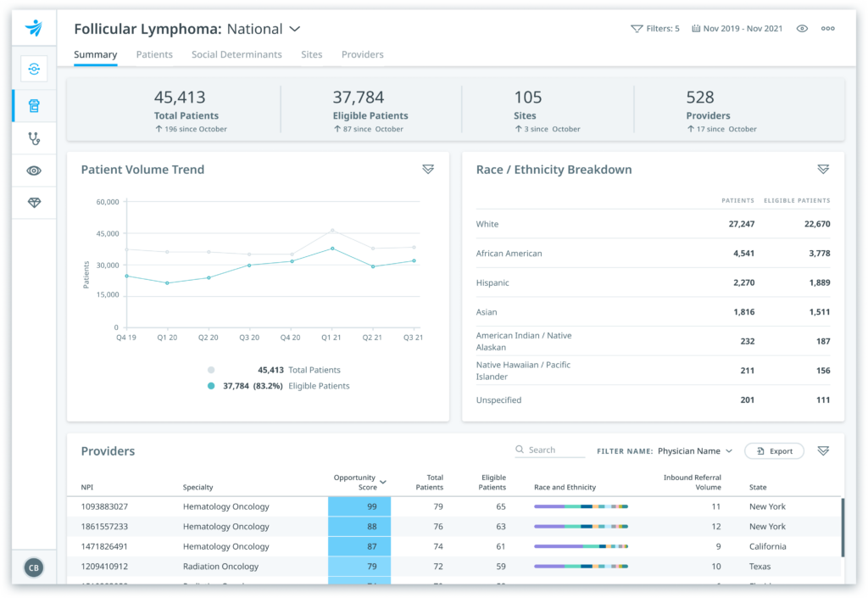Screen dimensions: 868x598
Task: Select the stethoscope icon in the sidebar
Action: point(34,138)
